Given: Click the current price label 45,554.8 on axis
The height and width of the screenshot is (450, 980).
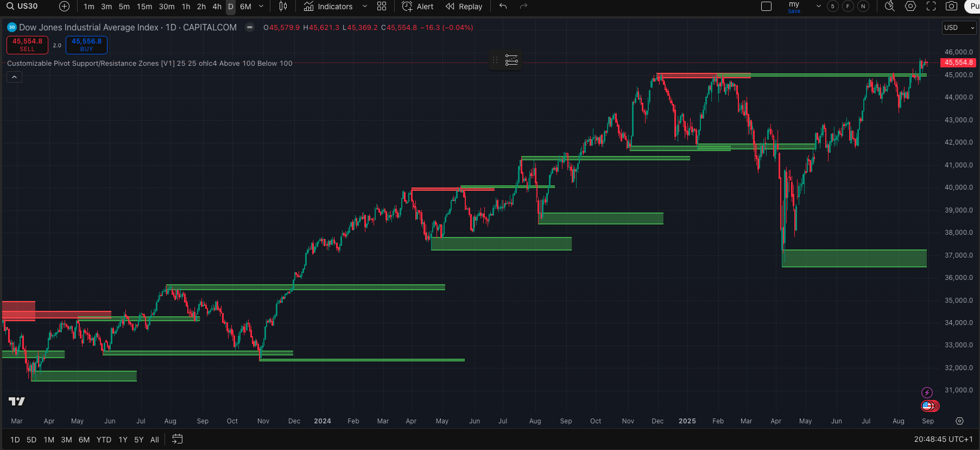Looking at the screenshot, I should click(959, 62).
